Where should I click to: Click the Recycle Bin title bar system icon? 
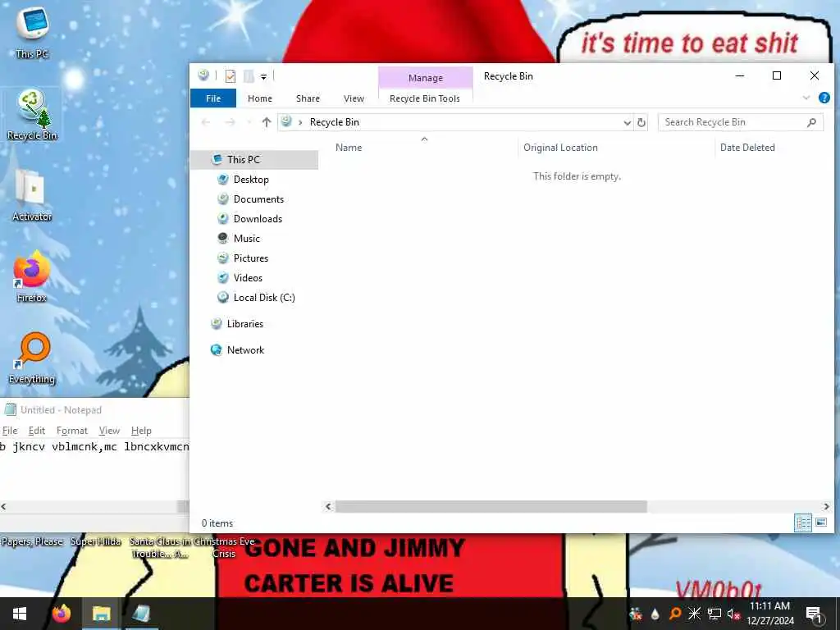203,75
